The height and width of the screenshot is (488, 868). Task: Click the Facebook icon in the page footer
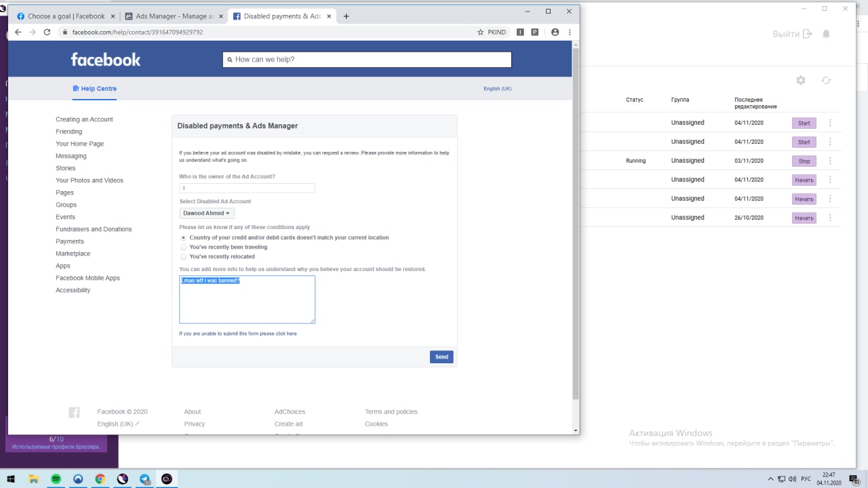74,412
